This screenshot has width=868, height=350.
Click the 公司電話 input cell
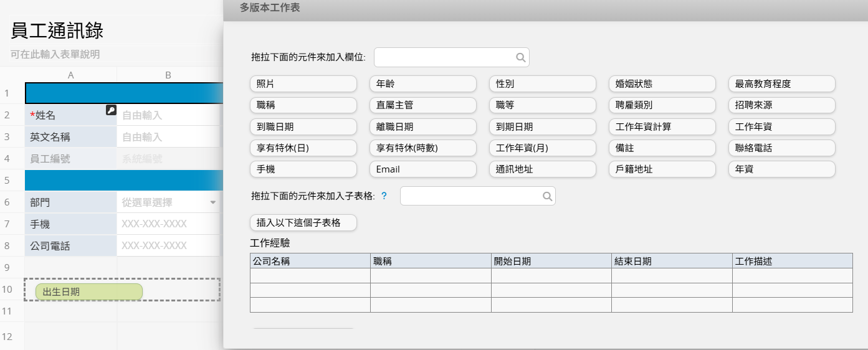(x=168, y=245)
